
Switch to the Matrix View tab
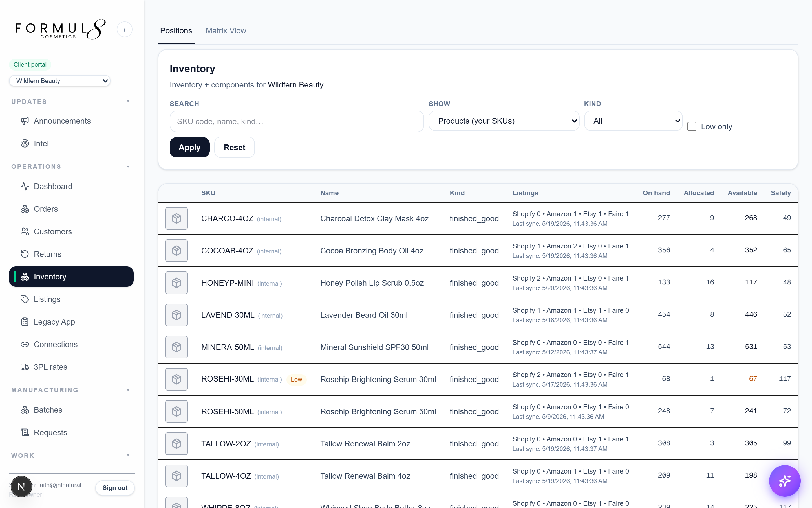226,30
